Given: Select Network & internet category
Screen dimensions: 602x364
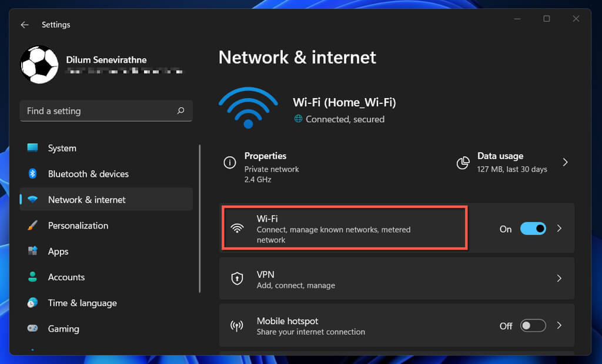Looking at the screenshot, I should [x=106, y=200].
